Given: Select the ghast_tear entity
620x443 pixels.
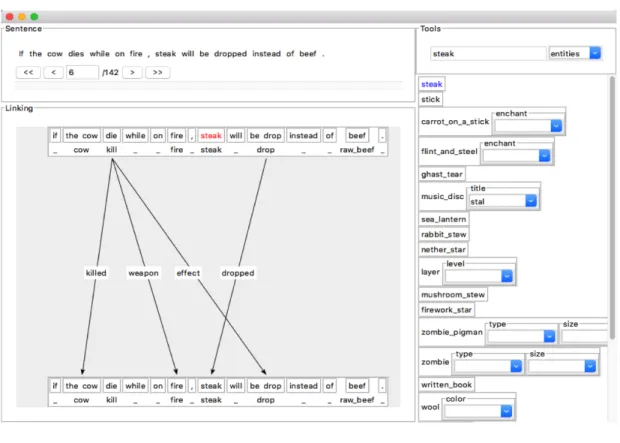Looking at the screenshot, I should click(442, 174).
